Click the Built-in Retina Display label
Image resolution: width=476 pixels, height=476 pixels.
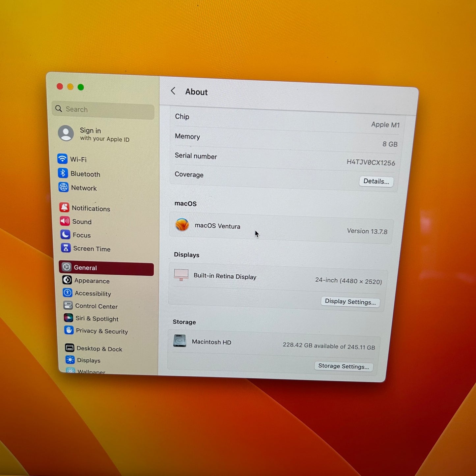point(225,276)
